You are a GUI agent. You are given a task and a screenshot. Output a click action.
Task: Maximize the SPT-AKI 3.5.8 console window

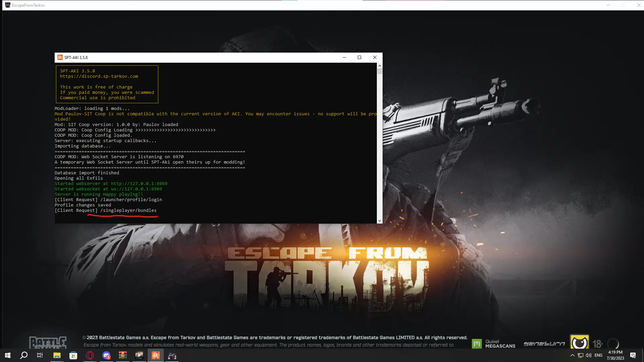pos(359,57)
